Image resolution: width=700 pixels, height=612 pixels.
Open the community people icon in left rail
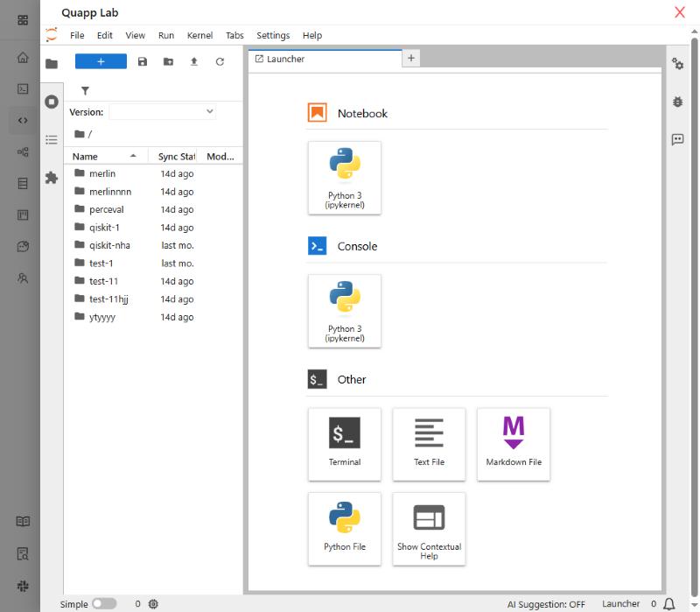pyautogui.click(x=23, y=278)
